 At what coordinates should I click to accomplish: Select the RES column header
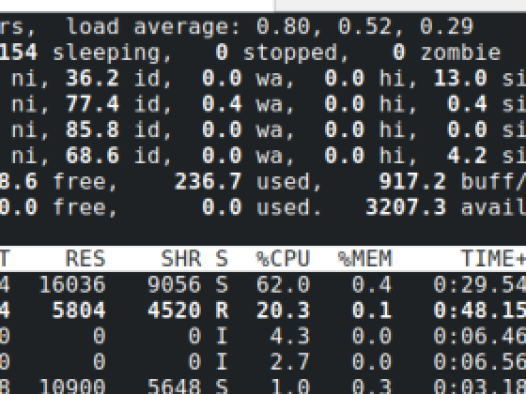(x=86, y=259)
